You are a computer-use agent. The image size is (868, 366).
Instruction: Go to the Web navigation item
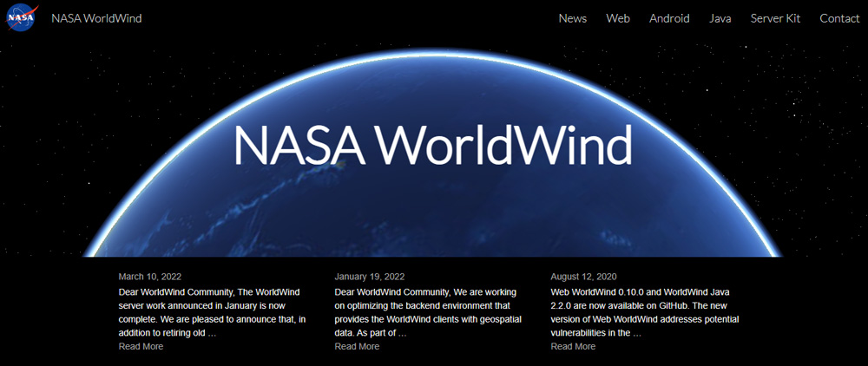click(x=618, y=18)
